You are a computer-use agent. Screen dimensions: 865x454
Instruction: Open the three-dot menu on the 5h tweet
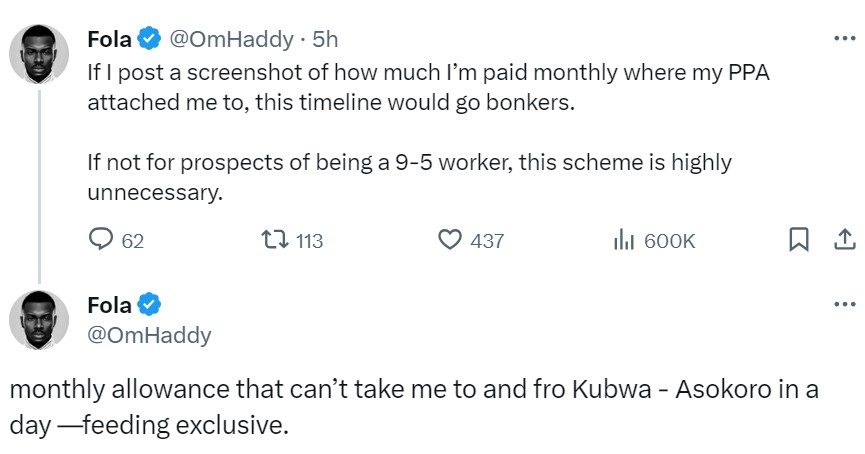point(843,39)
